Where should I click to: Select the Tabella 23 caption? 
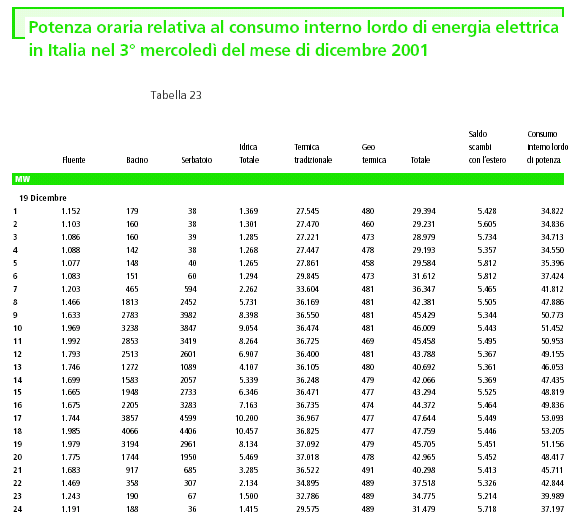pyautogui.click(x=176, y=95)
